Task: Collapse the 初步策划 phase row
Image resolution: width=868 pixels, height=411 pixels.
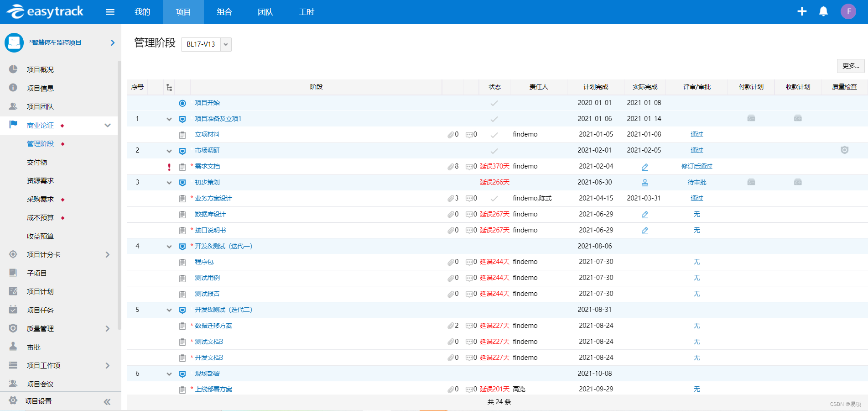Action: tap(169, 183)
